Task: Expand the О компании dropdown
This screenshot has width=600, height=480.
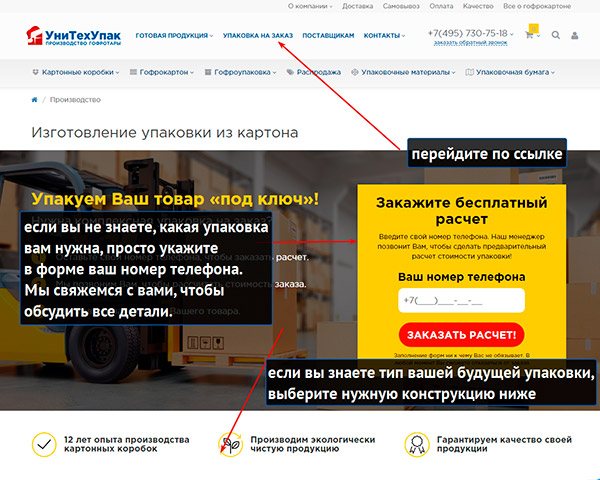Action: pos(331,6)
